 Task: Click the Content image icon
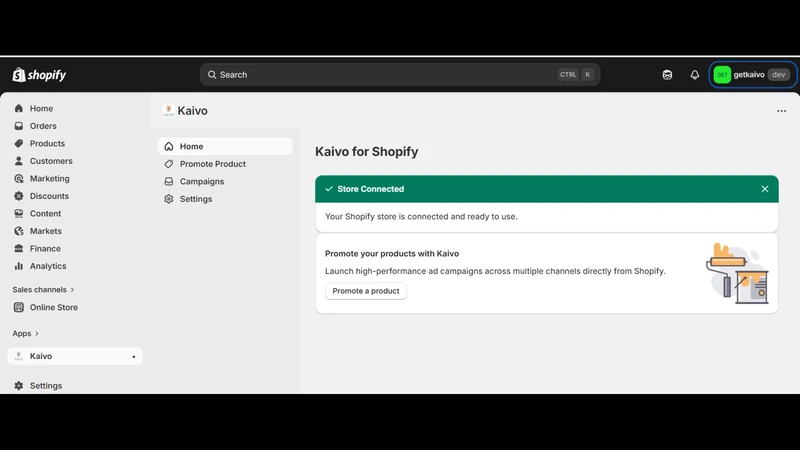[x=19, y=213]
